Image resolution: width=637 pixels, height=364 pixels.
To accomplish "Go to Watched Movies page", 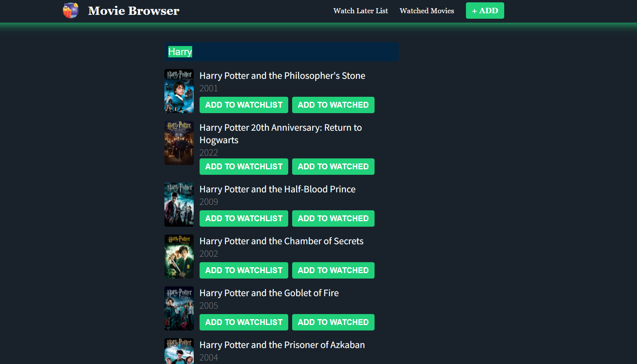I will click(426, 11).
